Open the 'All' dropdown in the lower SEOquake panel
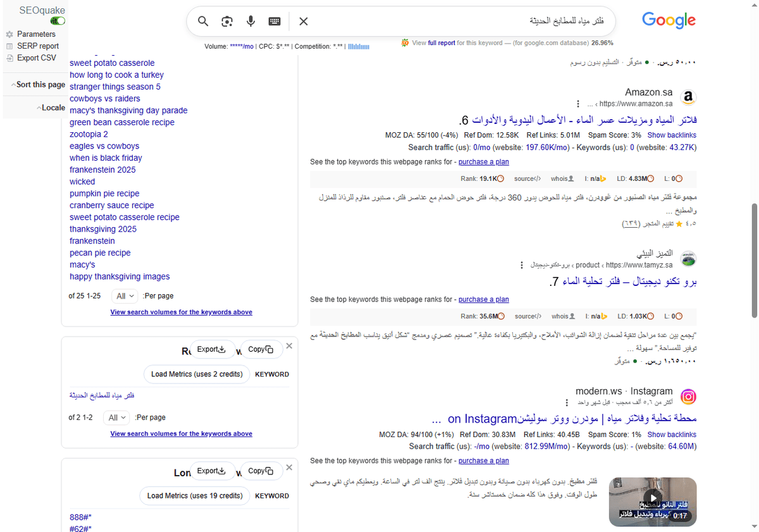 click(x=116, y=417)
